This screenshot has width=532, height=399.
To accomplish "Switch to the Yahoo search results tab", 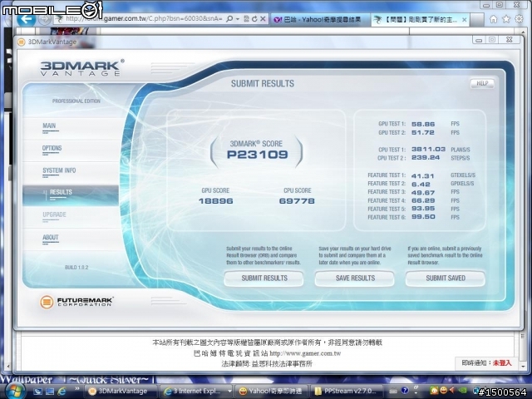I will [x=318, y=20].
